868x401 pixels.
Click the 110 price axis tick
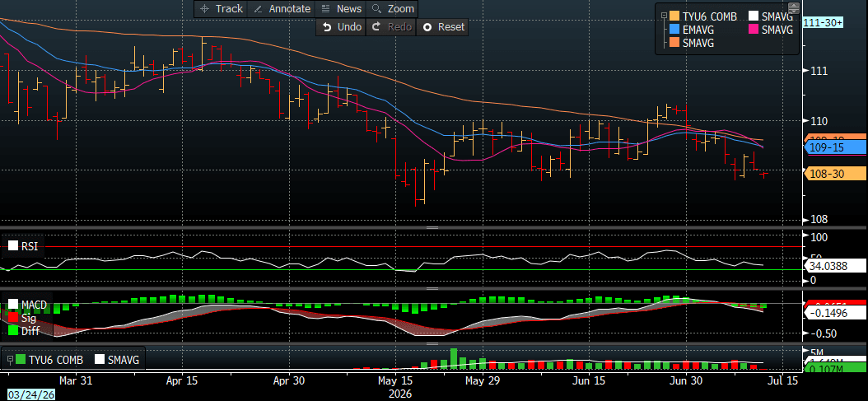819,121
